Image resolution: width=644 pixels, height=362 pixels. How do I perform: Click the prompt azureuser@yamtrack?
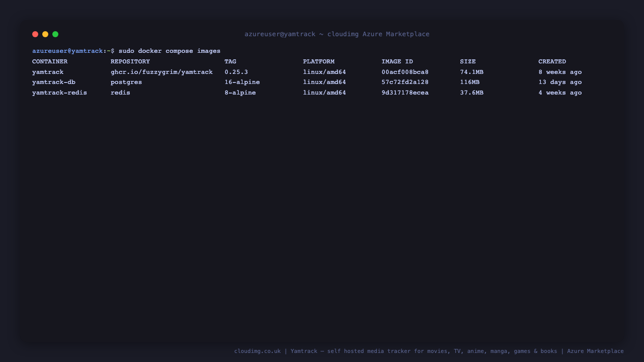[67, 51]
